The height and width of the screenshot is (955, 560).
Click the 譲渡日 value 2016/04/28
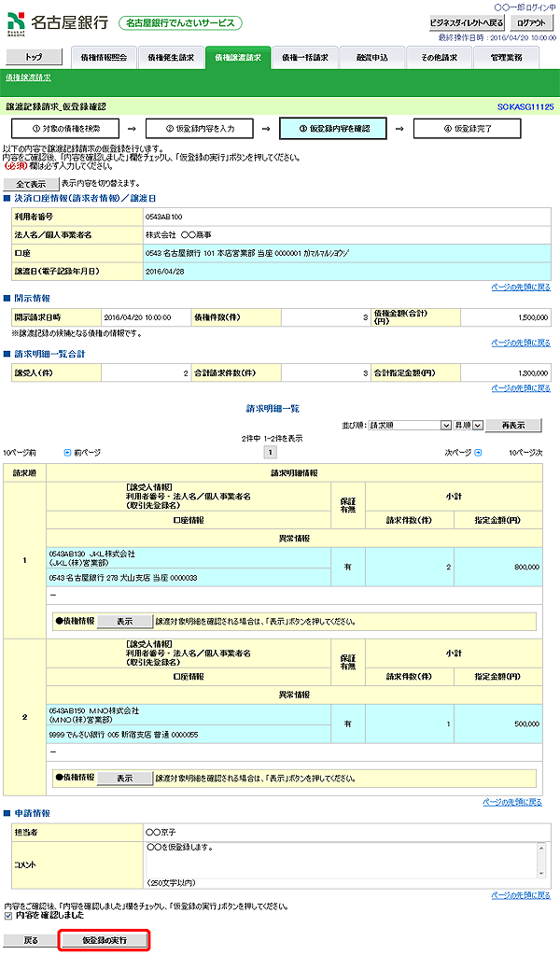coord(165,272)
